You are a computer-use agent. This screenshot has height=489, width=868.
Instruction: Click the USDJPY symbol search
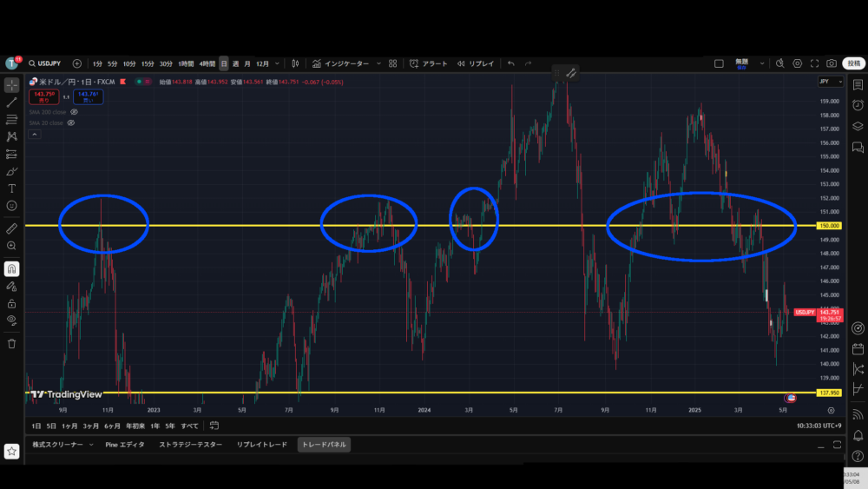45,63
